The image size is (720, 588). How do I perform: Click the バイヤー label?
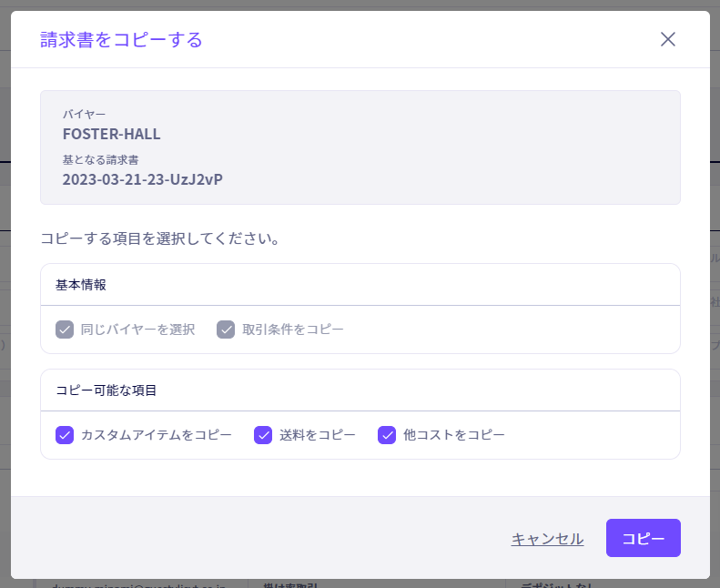coord(84,114)
